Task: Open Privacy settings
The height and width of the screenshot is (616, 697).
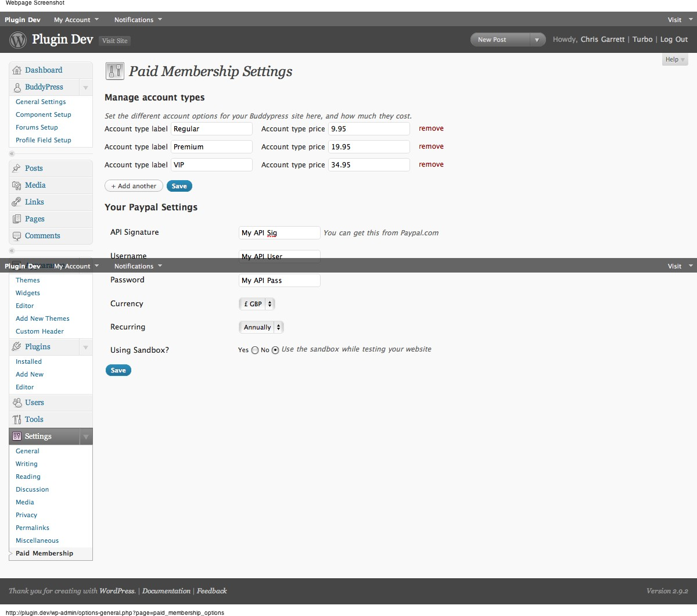Action: click(x=26, y=515)
